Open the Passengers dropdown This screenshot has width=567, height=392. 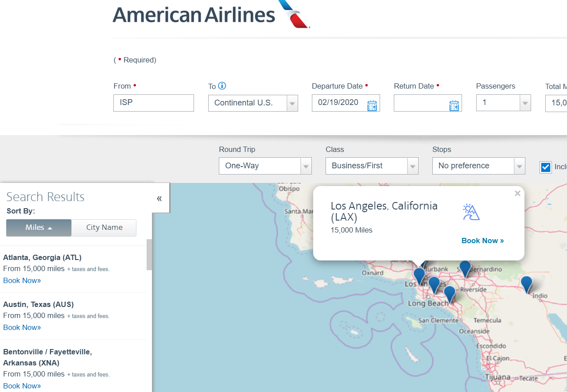[503, 103]
